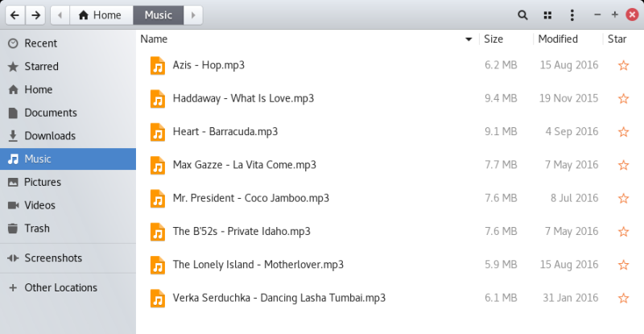Maximize the window with plus button
The height and width of the screenshot is (334, 644).
pyautogui.click(x=615, y=14)
